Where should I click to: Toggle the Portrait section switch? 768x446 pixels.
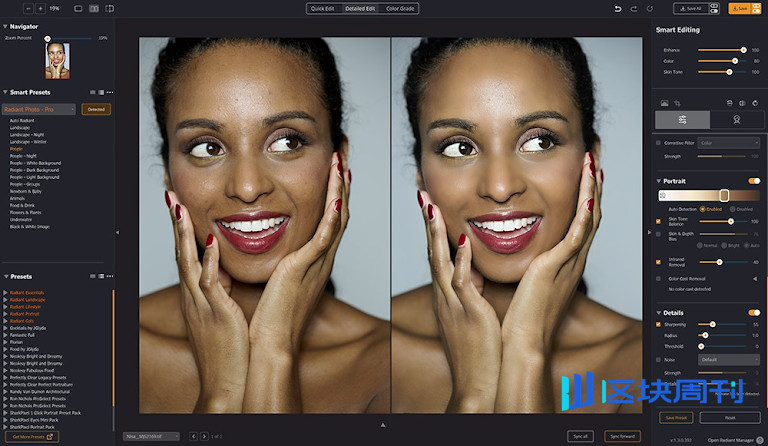pyautogui.click(x=754, y=181)
